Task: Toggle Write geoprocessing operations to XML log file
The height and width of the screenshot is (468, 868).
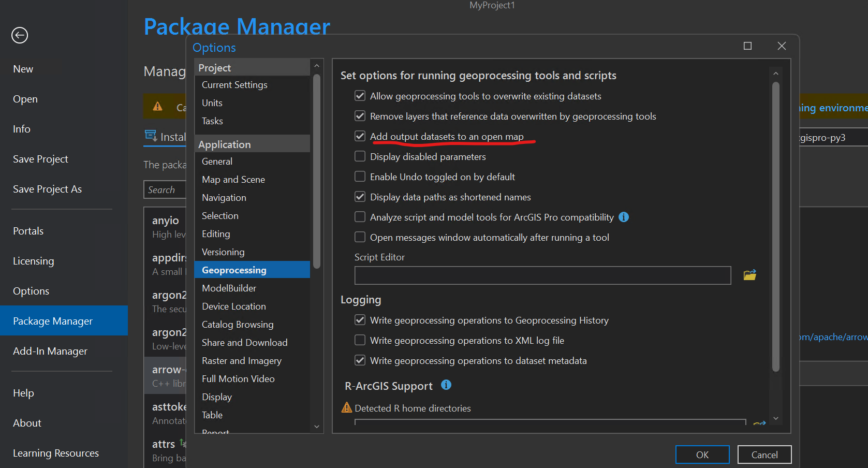Action: point(360,340)
